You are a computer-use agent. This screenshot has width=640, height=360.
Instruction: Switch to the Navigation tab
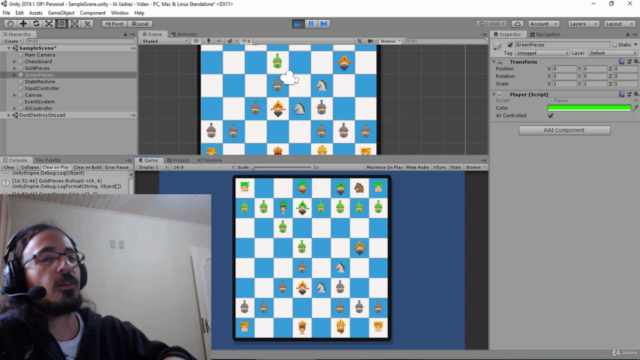[x=545, y=34]
